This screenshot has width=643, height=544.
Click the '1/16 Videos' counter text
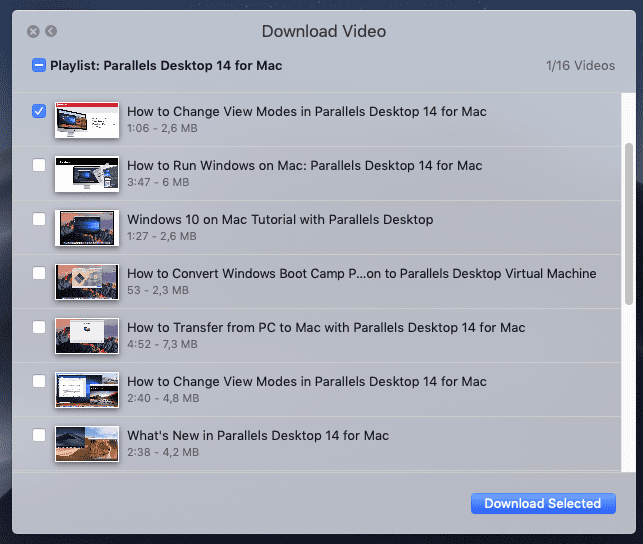[580, 66]
